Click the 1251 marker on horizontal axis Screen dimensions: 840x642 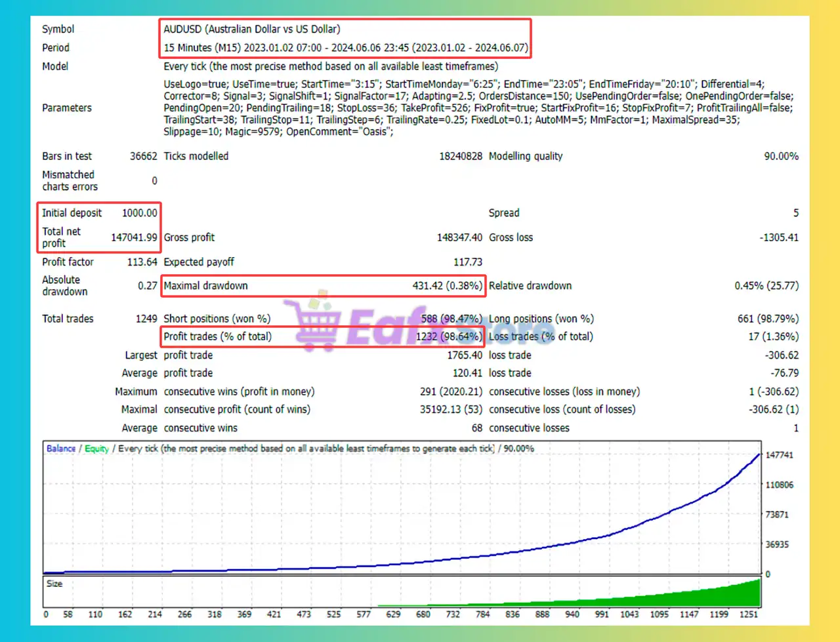[748, 614]
